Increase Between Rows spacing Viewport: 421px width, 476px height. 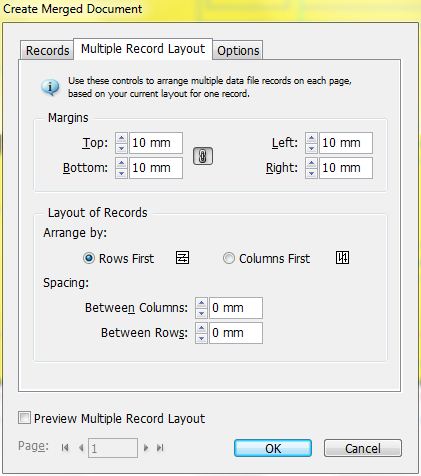(201, 328)
